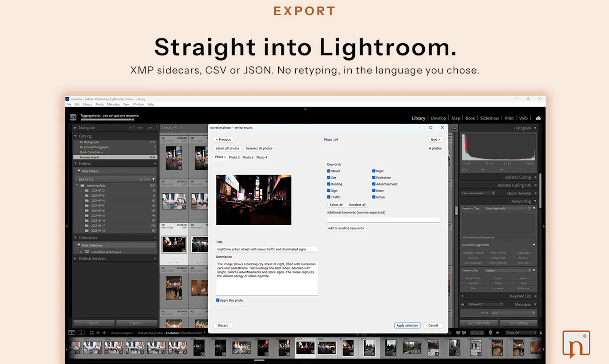The height and width of the screenshot is (364, 609).
Task: Uncheck the Street keyword checkbox
Action: point(329,171)
